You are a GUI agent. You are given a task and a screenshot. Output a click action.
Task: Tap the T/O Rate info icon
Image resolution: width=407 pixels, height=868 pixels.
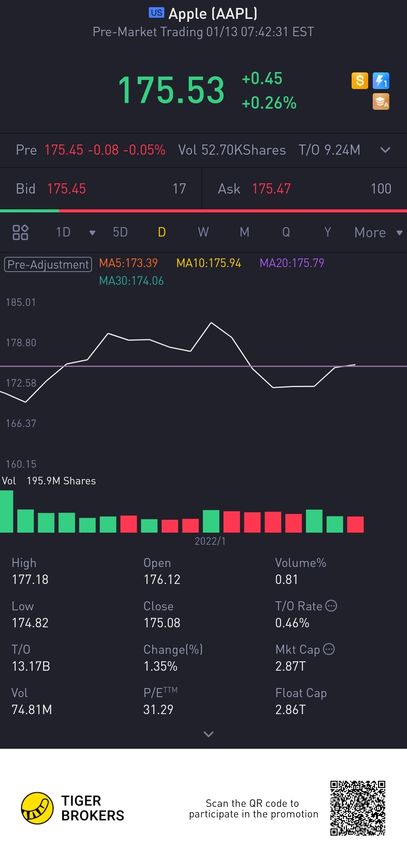pos(331,606)
